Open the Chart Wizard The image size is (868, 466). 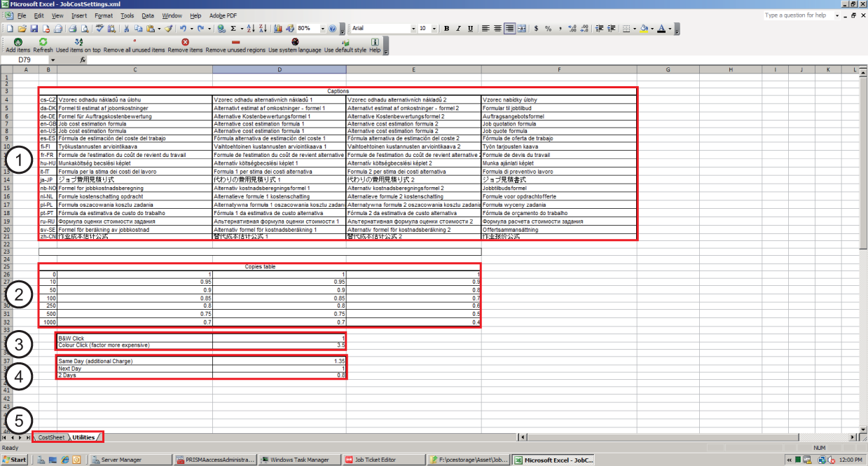point(278,29)
